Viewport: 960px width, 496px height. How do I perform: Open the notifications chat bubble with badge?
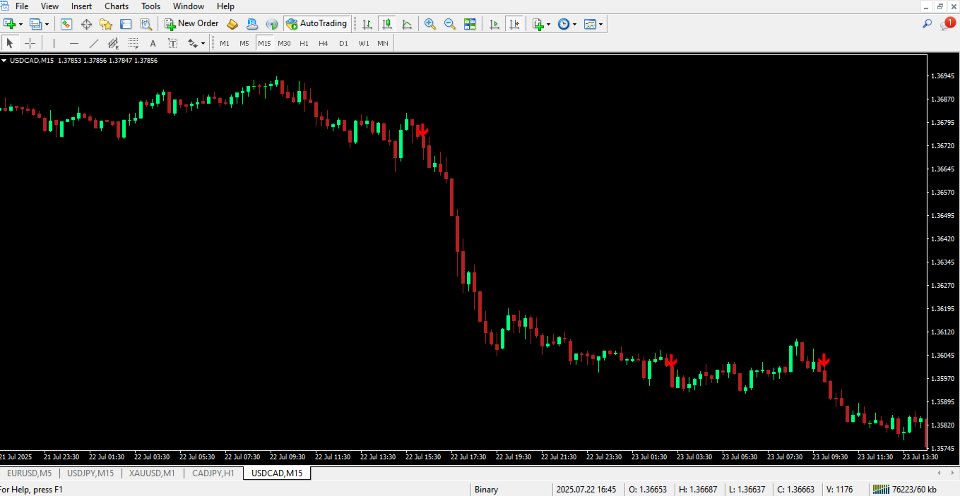click(947, 24)
